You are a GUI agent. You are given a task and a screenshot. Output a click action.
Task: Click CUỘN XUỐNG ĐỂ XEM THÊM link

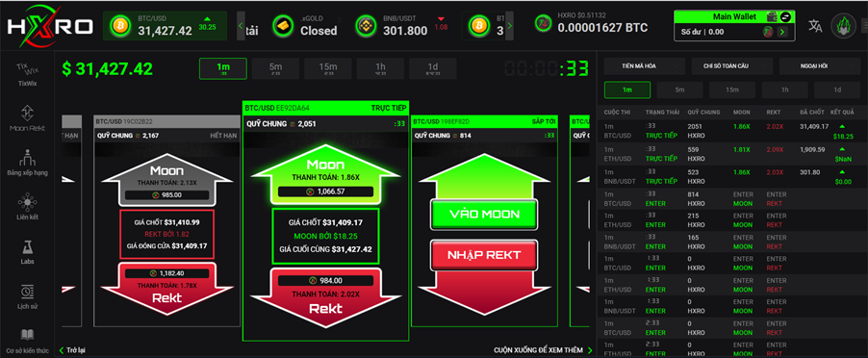543,350
